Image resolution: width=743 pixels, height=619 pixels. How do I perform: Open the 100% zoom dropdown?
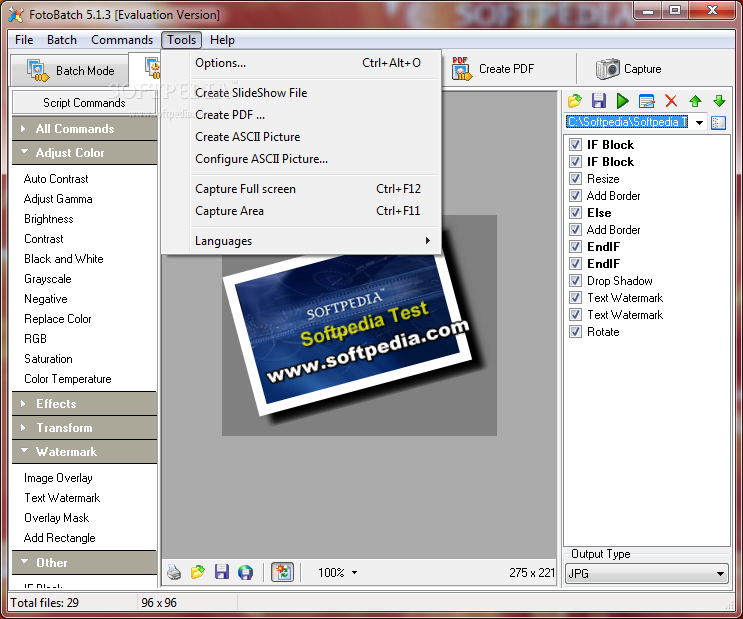(x=354, y=573)
